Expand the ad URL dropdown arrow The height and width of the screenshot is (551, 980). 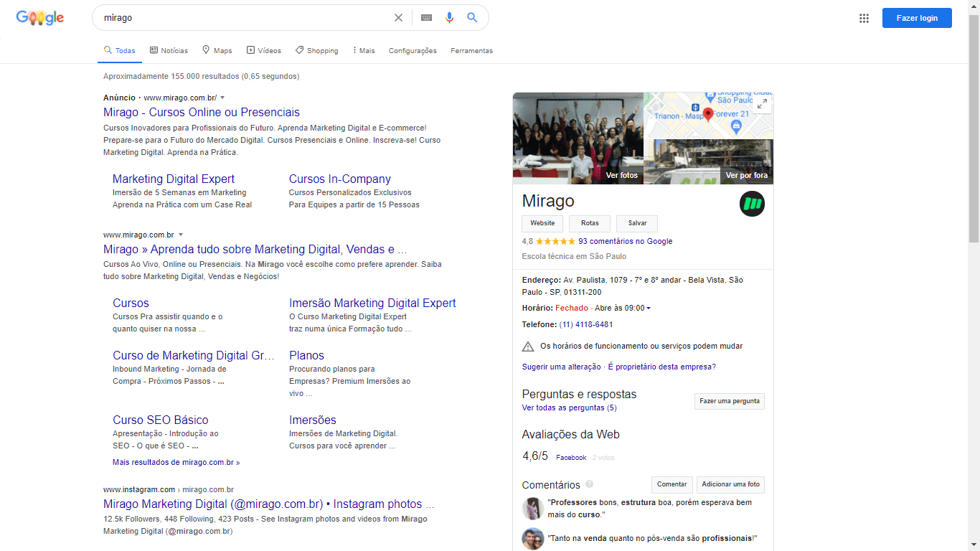(222, 98)
